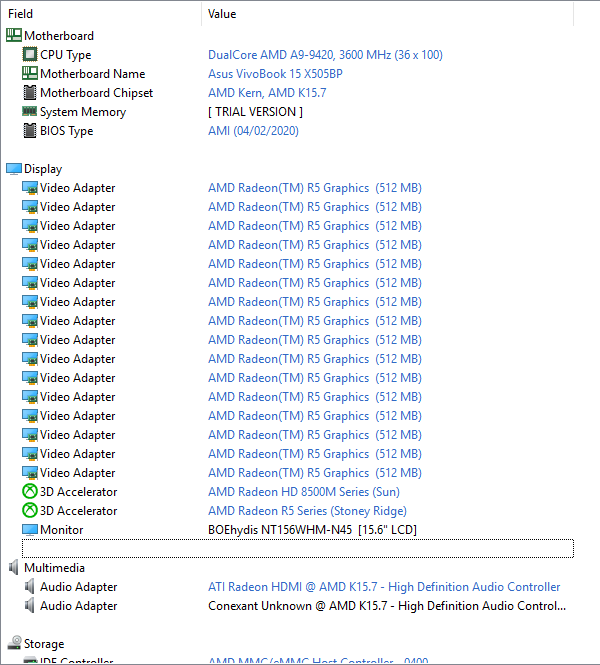Select the 3D Accelerator label of the Stoney Ridge row
This screenshot has width=600, height=665.
[78, 511]
